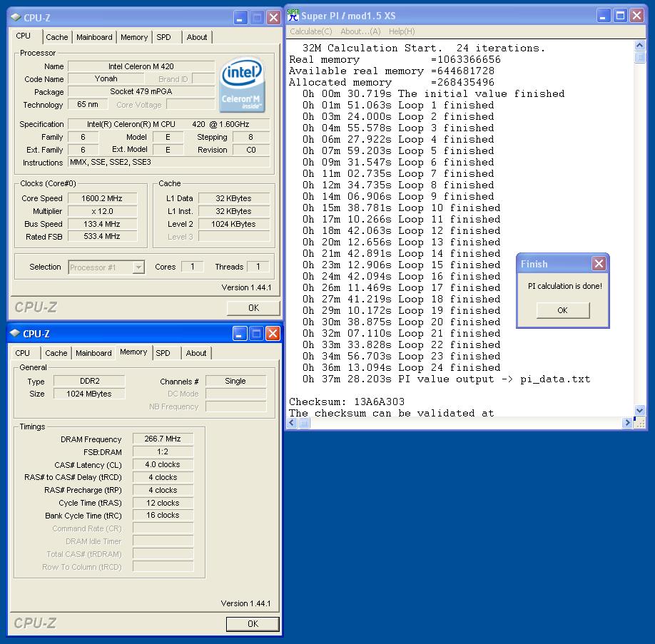The image size is (655, 644).
Task: Click the Code Name field Yonah
Action: (x=106, y=78)
